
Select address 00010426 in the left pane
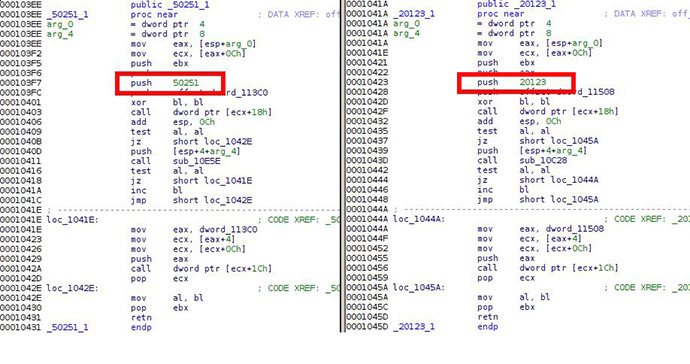click(21, 249)
